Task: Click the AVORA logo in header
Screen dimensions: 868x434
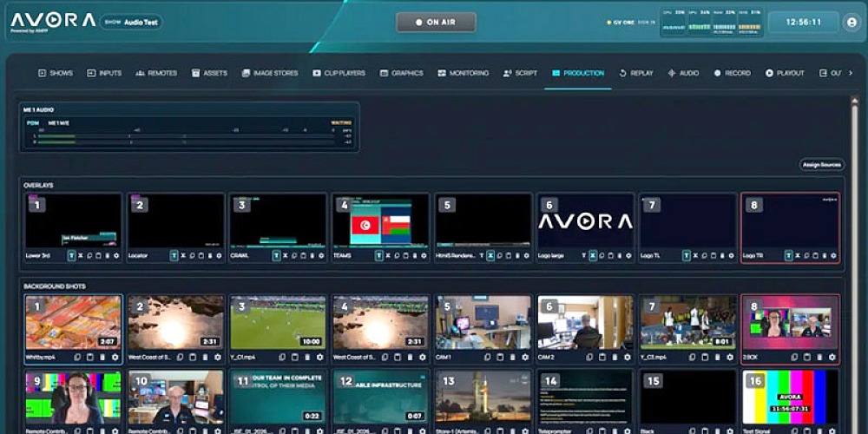Action: [x=53, y=21]
